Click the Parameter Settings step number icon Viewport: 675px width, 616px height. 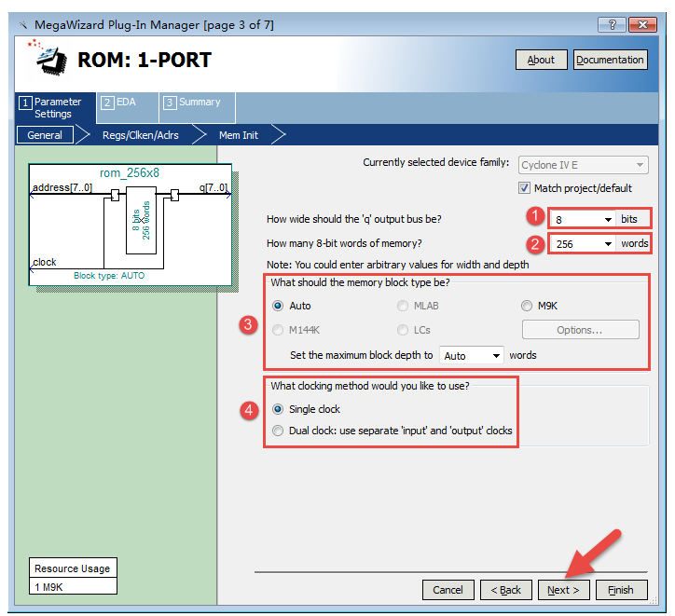(x=25, y=103)
